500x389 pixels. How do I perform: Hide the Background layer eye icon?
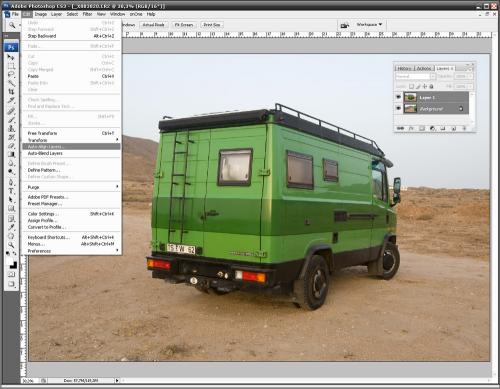click(x=398, y=108)
